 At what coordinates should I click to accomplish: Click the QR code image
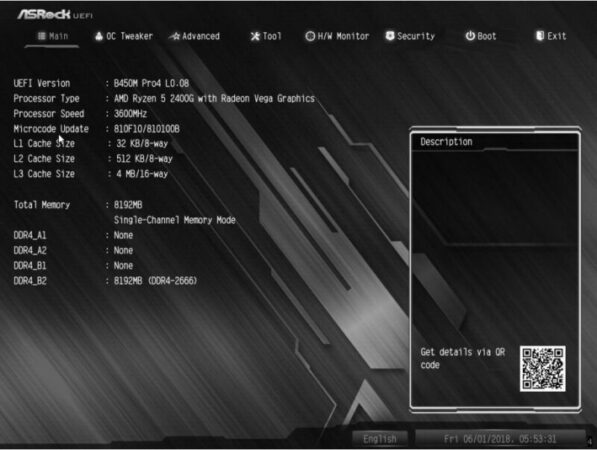point(543,369)
